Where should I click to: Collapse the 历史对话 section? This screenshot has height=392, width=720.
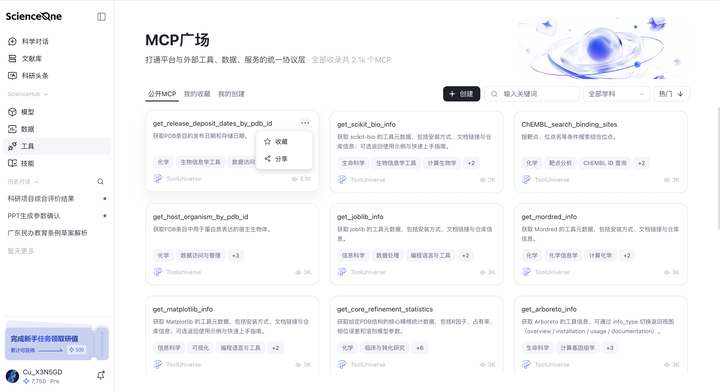click(23, 182)
